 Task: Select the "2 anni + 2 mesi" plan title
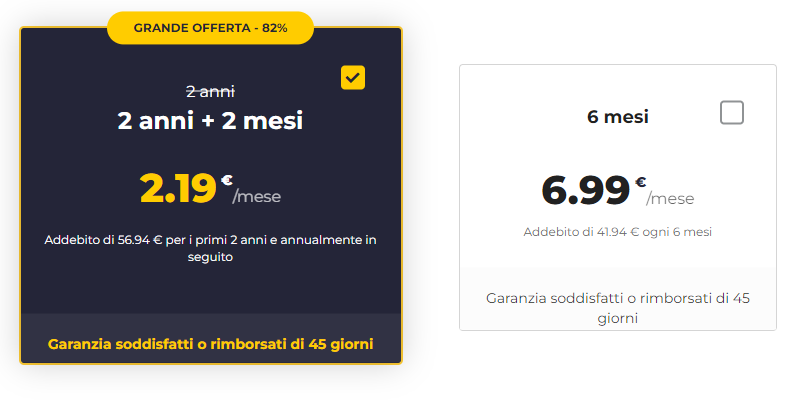[x=210, y=121]
